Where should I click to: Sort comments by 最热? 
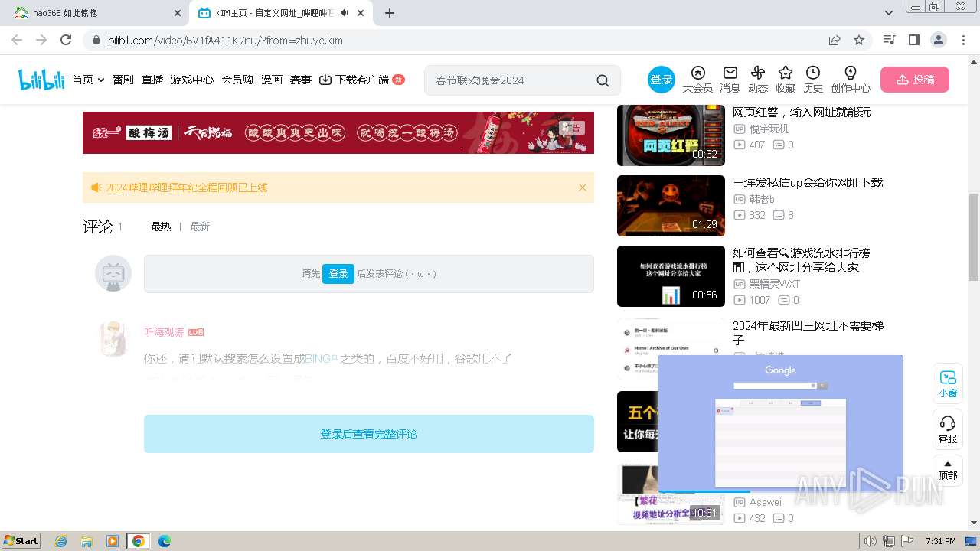click(x=161, y=227)
